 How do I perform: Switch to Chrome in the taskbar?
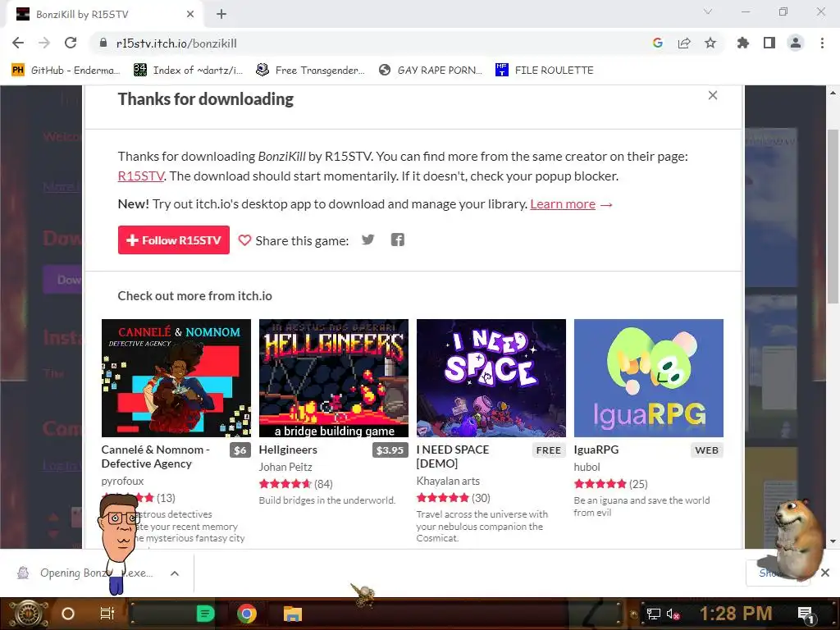click(x=247, y=614)
